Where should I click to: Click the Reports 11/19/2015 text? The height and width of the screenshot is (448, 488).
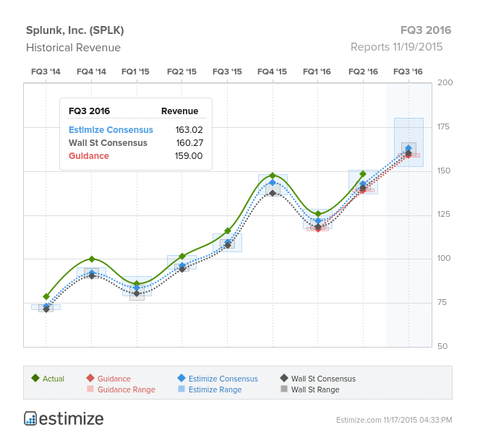396,47
